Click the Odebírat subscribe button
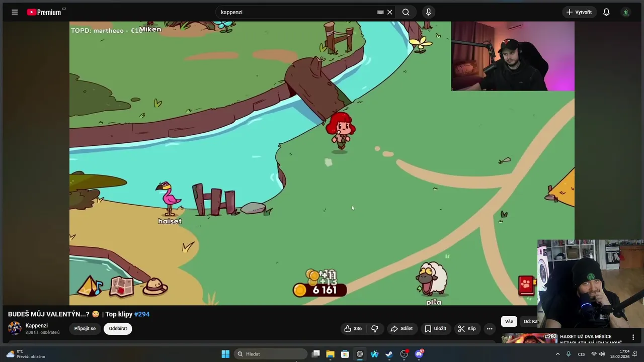The width and height of the screenshot is (644, 362). tap(118, 328)
